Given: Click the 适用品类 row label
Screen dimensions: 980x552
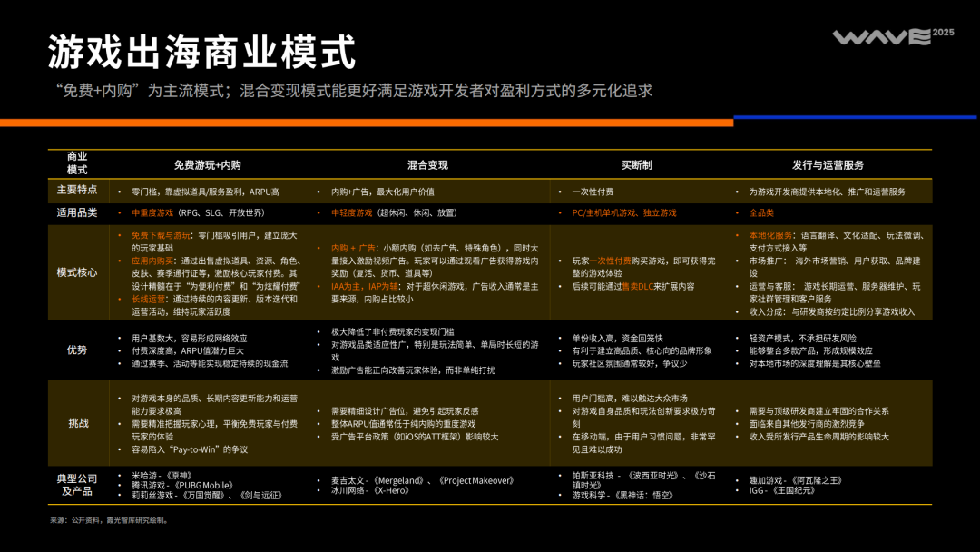Looking at the screenshot, I should [76, 213].
